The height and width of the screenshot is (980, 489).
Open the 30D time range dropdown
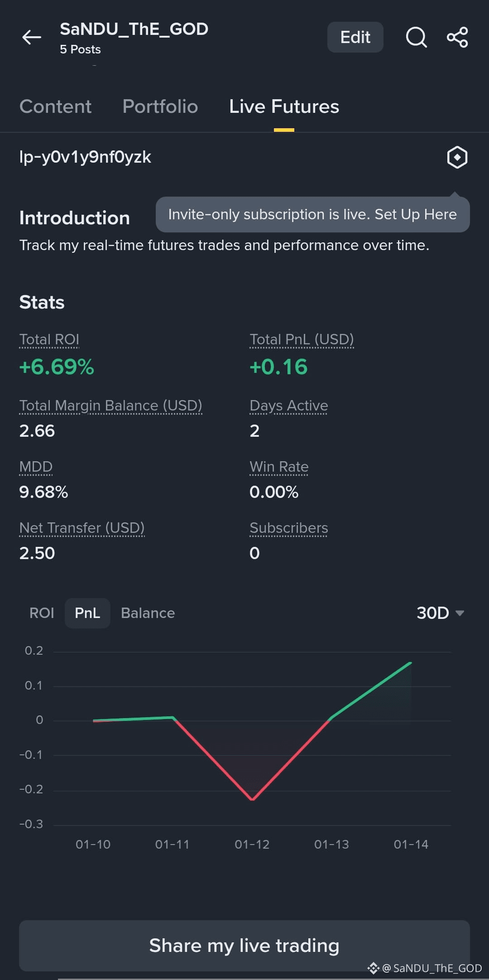click(x=440, y=613)
